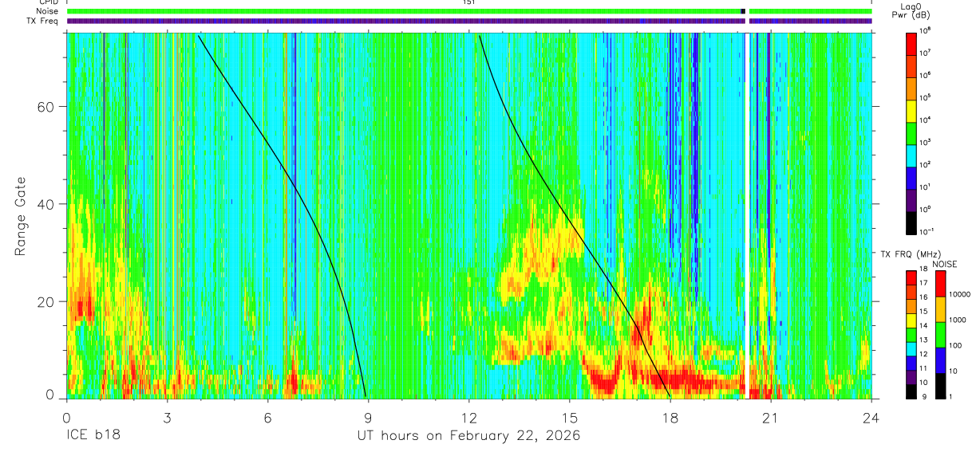Viewport: 980px width, 452px height.
Task: Click the '17' label on TX FRQ colorbar
Action: 924,285
